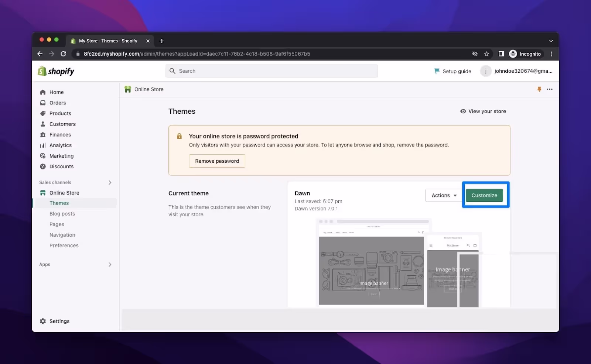Click Remove password button

pos(217,161)
